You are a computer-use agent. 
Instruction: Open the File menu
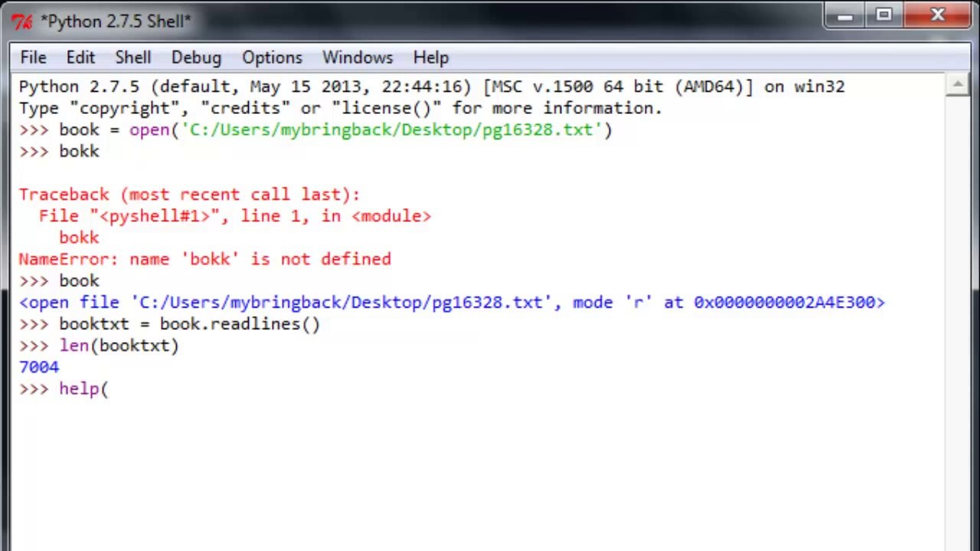pyautogui.click(x=33, y=57)
